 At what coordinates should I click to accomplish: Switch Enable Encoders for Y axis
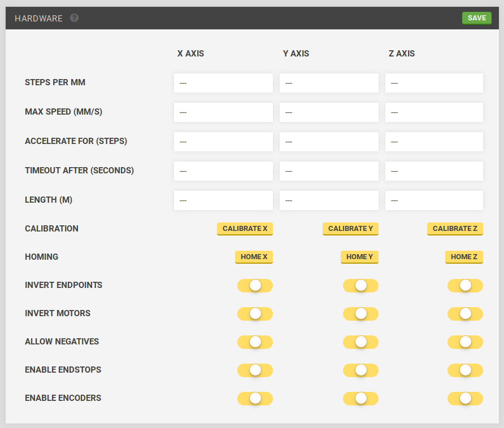pos(360,399)
